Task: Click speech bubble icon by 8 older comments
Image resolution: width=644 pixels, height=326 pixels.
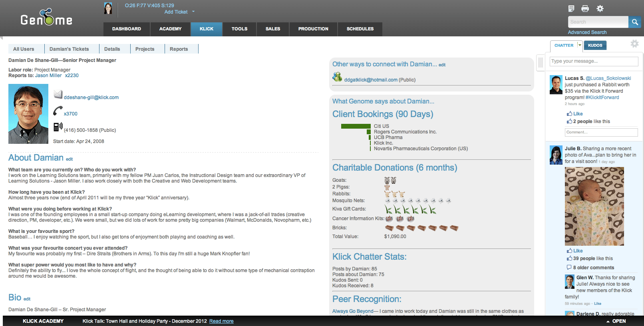Action: 569,267
